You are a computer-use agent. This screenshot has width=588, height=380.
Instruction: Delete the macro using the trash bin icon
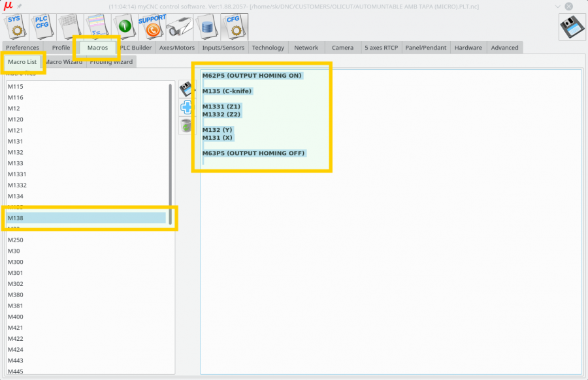tap(186, 125)
